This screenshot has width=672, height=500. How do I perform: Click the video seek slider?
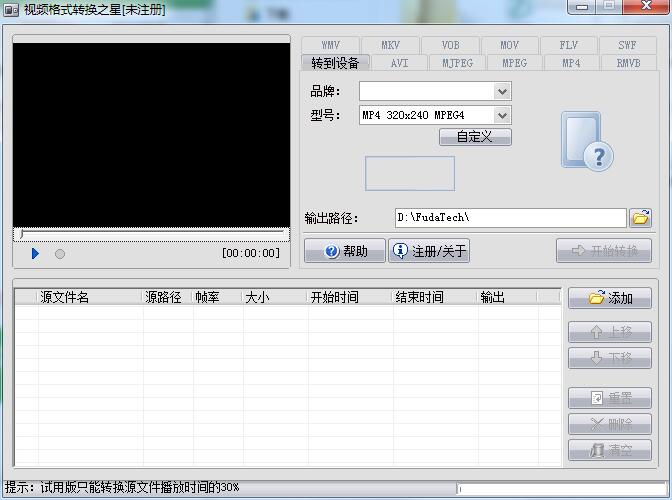152,234
